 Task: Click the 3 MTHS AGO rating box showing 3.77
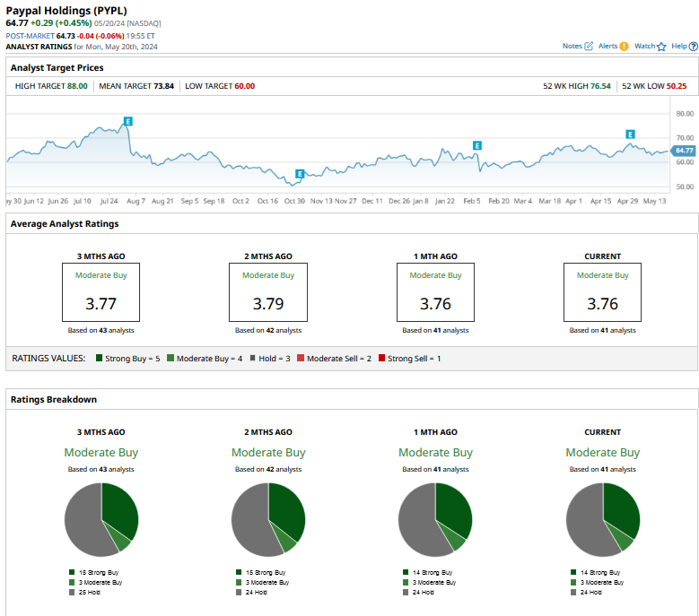(x=100, y=291)
